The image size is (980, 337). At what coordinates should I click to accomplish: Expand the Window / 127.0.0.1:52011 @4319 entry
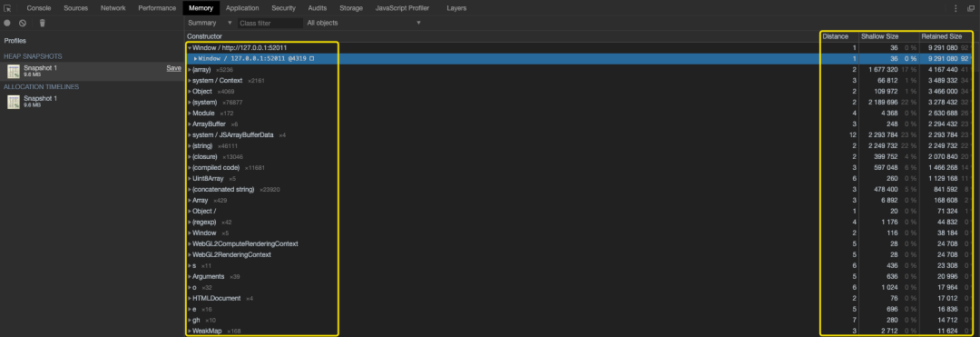(196, 59)
